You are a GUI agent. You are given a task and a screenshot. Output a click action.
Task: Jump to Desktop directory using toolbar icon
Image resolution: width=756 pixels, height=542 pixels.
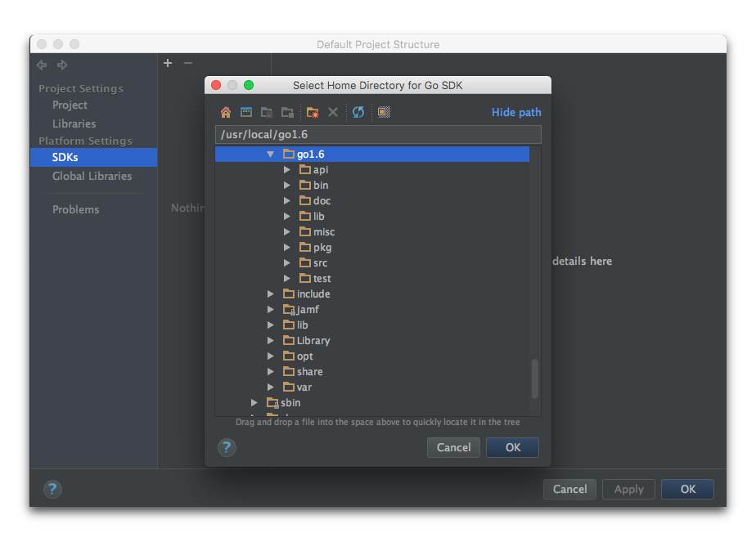(x=246, y=112)
